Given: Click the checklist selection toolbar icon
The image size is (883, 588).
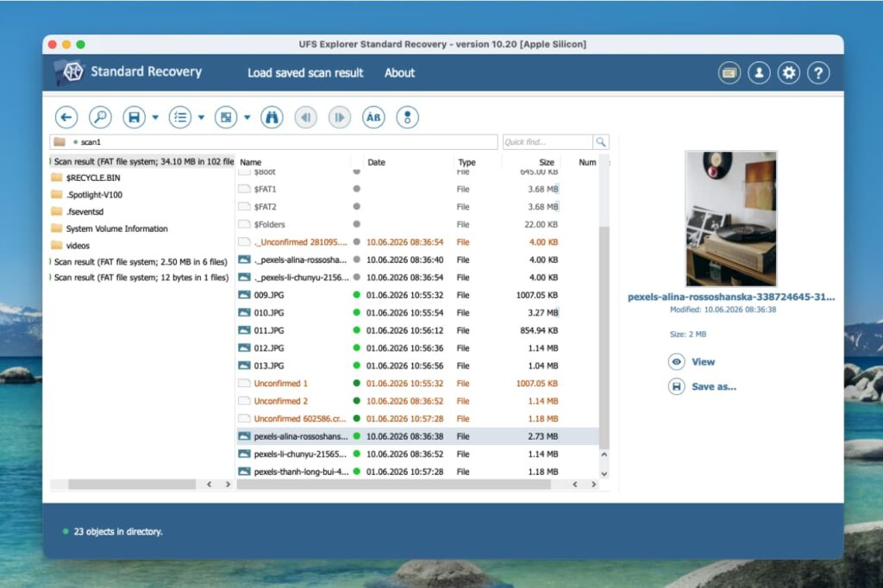Looking at the screenshot, I should pyautogui.click(x=180, y=117).
